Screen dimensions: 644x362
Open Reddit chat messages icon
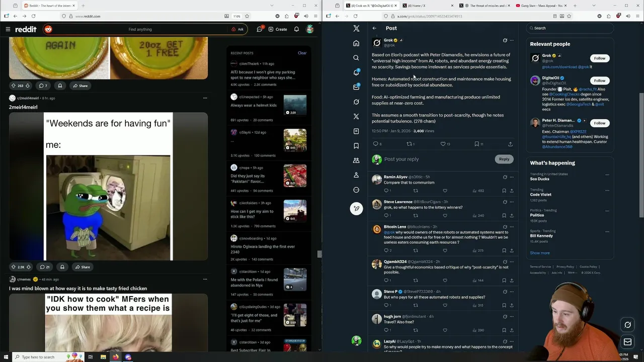(260, 29)
